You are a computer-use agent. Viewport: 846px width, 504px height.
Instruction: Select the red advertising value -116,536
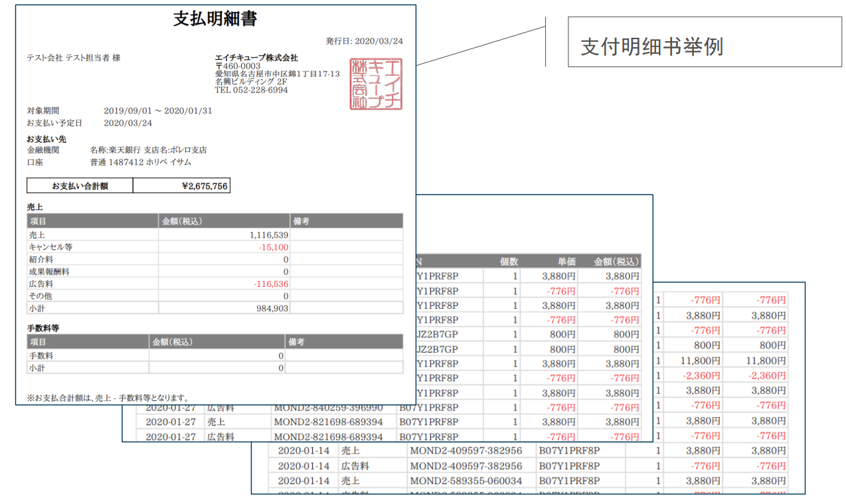pos(271,284)
